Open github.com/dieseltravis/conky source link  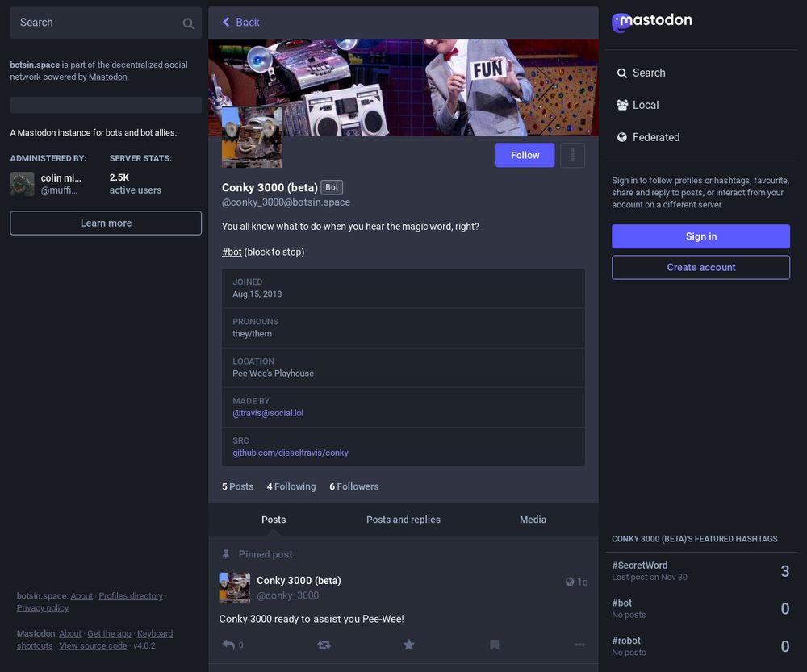[x=291, y=453]
